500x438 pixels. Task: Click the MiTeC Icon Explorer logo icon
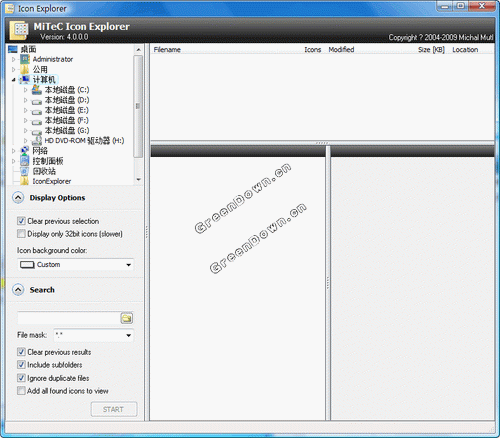(19, 30)
